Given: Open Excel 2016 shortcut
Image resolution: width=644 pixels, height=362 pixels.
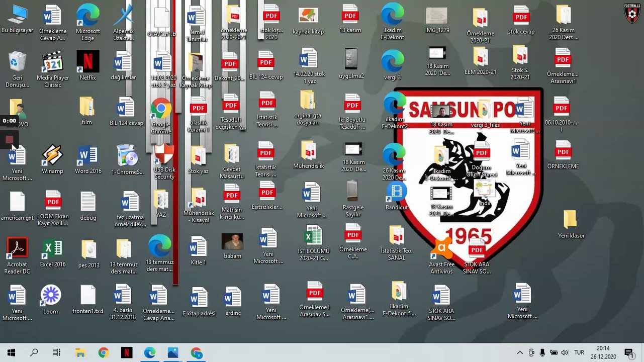Looking at the screenshot, I should pyautogui.click(x=53, y=253).
